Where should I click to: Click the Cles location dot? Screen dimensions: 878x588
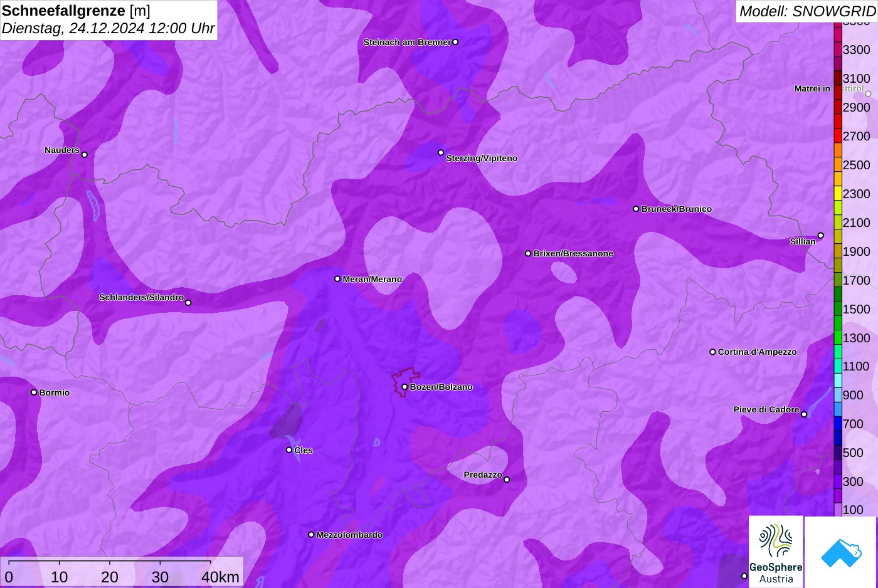[289, 450]
